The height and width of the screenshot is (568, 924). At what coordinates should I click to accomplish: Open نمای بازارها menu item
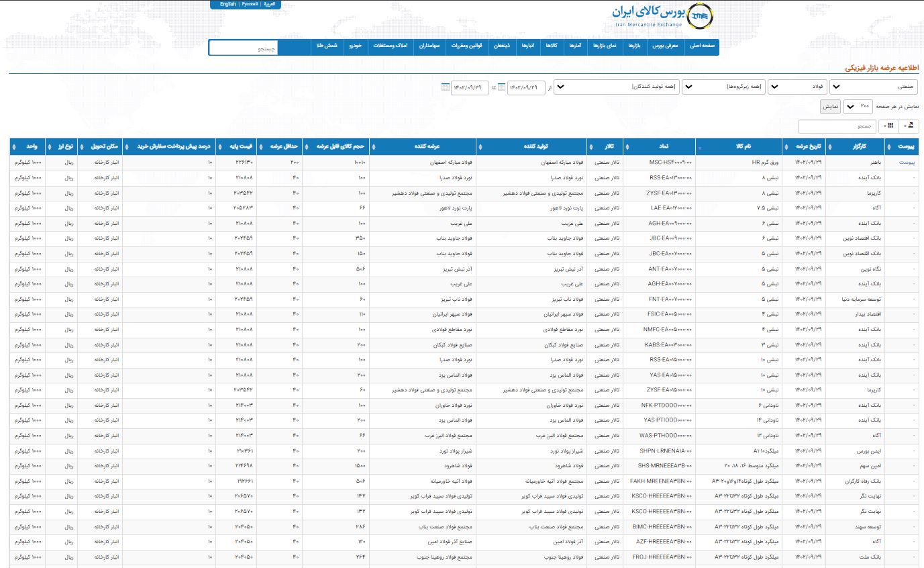(x=604, y=46)
